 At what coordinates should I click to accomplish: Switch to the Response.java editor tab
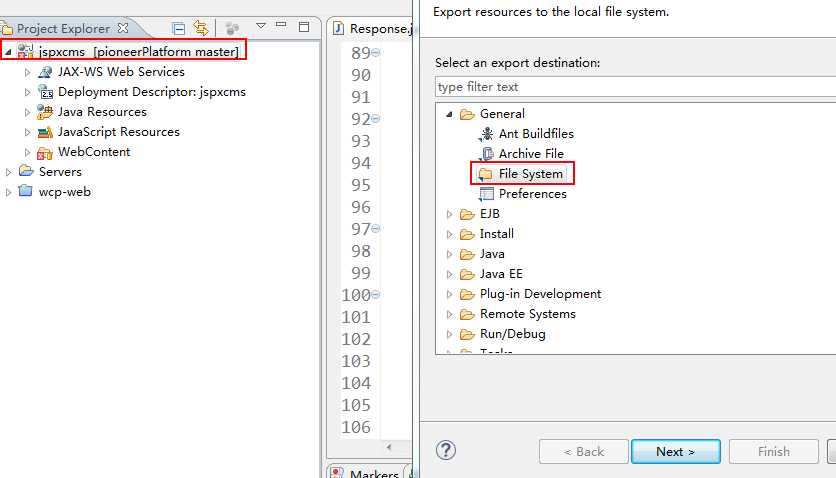coord(372,28)
